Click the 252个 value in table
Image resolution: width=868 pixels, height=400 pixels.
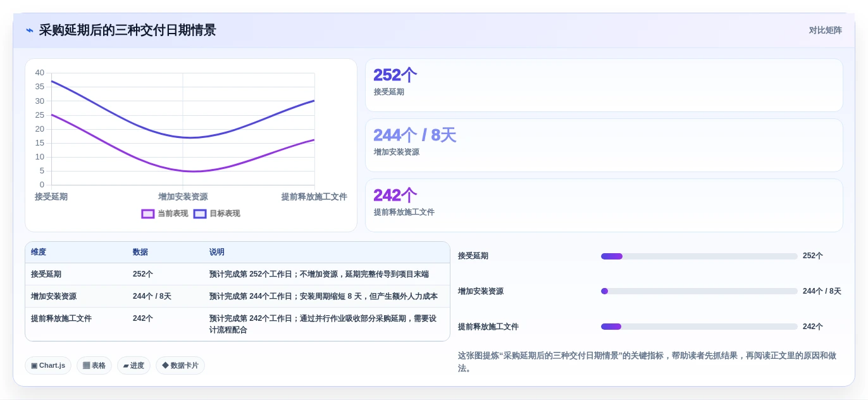point(143,274)
